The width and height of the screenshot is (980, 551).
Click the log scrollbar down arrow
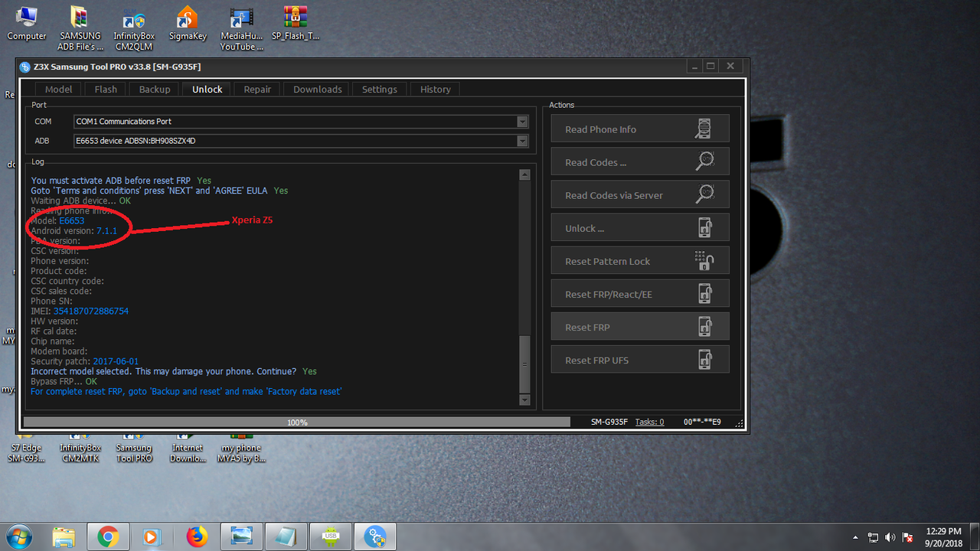click(x=524, y=399)
